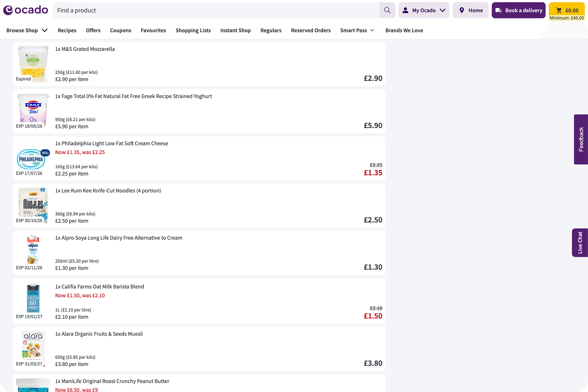Click the 'EXP 18/06/26' date label
Image resolution: width=588 pixels, height=392 pixels.
tap(29, 126)
